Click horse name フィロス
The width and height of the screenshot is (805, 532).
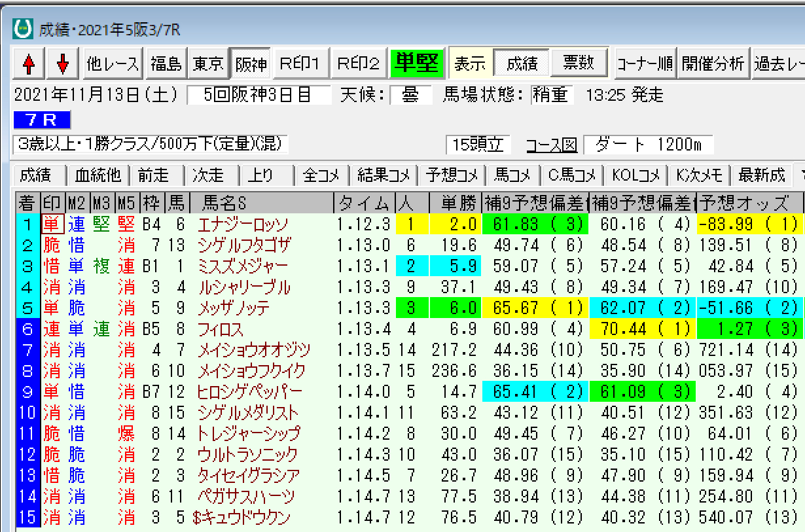click(x=220, y=330)
